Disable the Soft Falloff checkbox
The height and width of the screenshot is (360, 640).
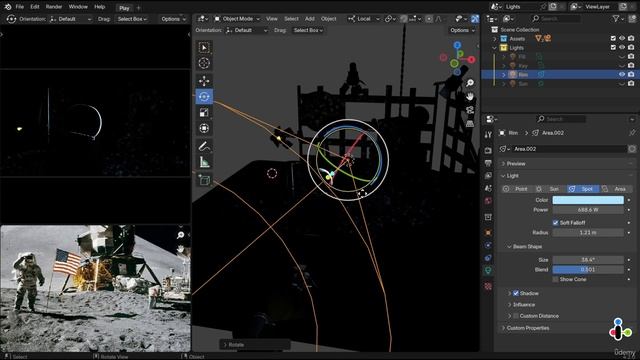pos(556,222)
